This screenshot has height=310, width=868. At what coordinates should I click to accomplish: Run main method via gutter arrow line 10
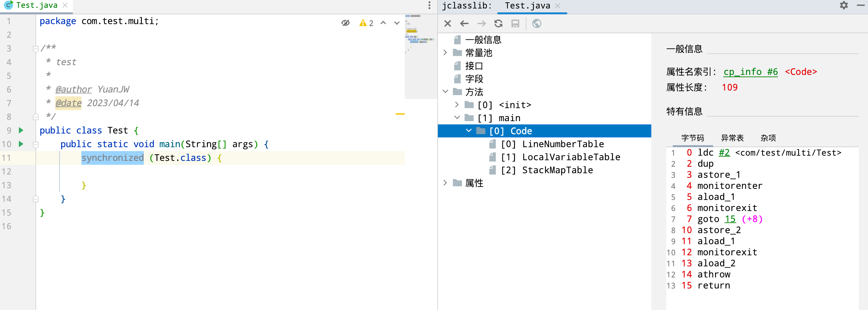(21, 144)
